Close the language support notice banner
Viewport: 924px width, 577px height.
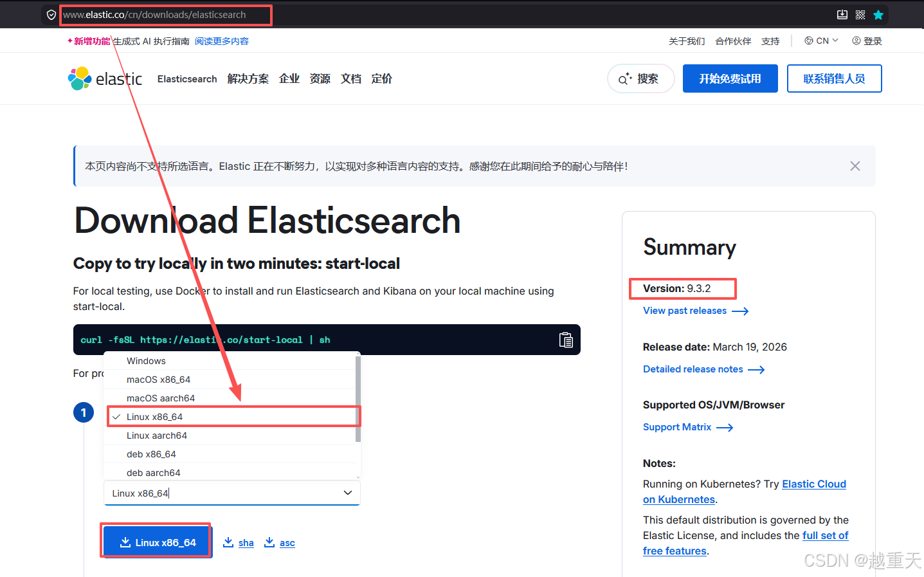click(855, 166)
